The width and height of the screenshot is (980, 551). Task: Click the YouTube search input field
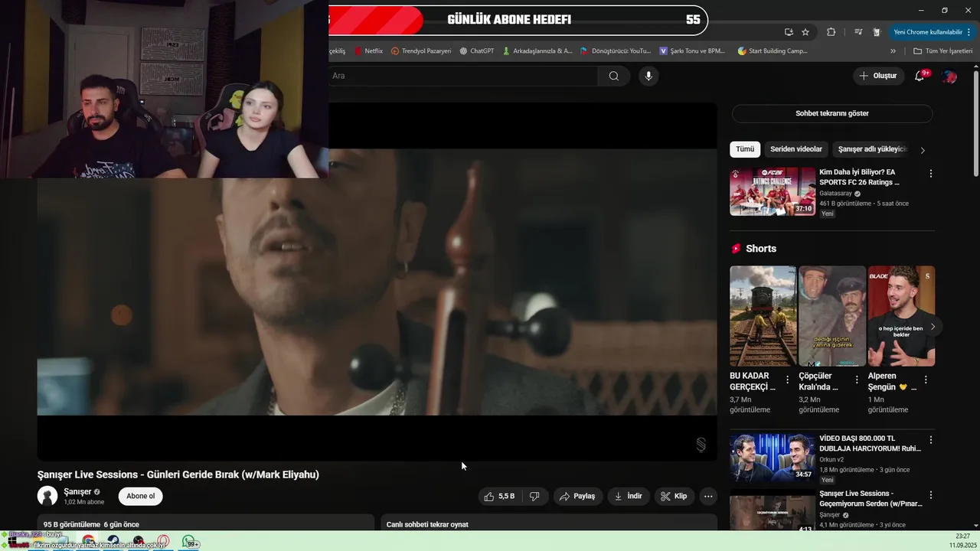pyautogui.click(x=463, y=76)
